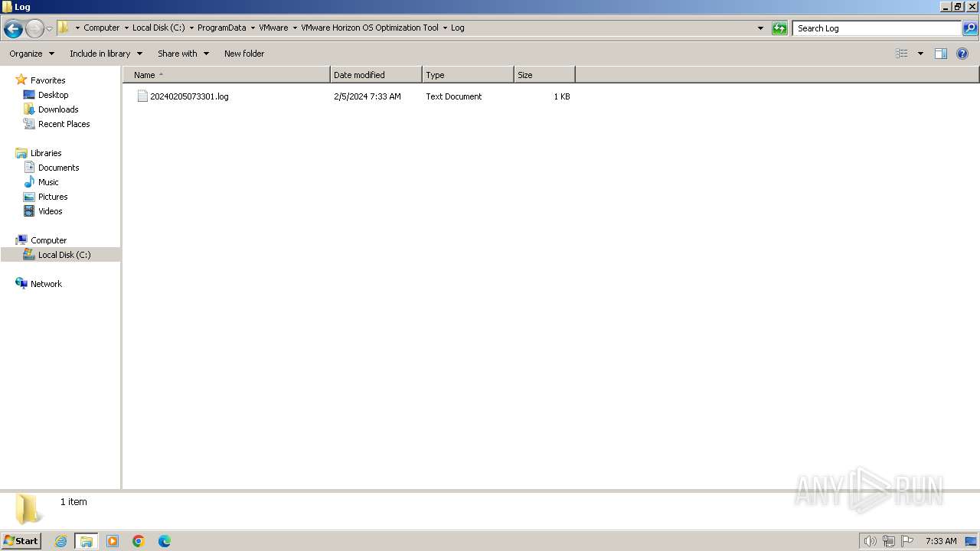This screenshot has height=551, width=980.
Task: Click the volume speaker tray icon
Action: tap(870, 541)
